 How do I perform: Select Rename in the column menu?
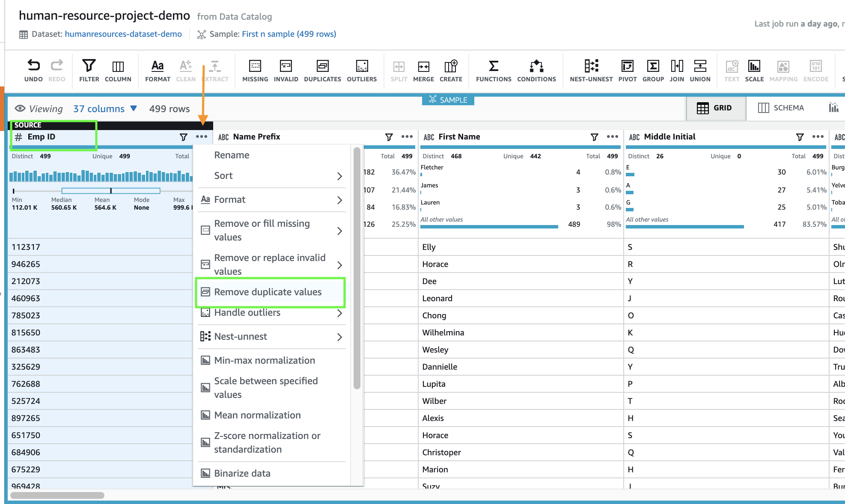tap(232, 155)
